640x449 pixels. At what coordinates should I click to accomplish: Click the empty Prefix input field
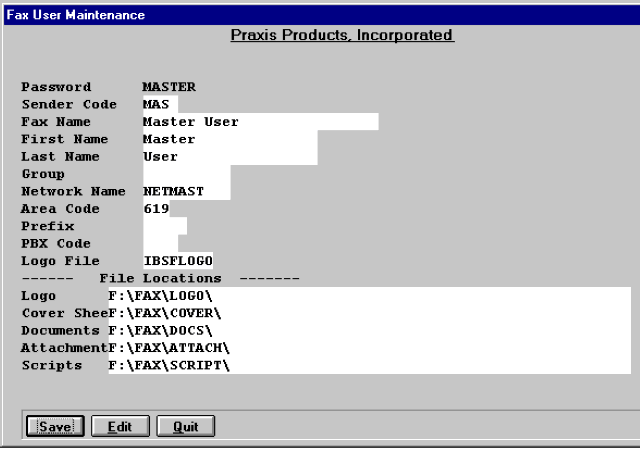[x=165, y=226]
